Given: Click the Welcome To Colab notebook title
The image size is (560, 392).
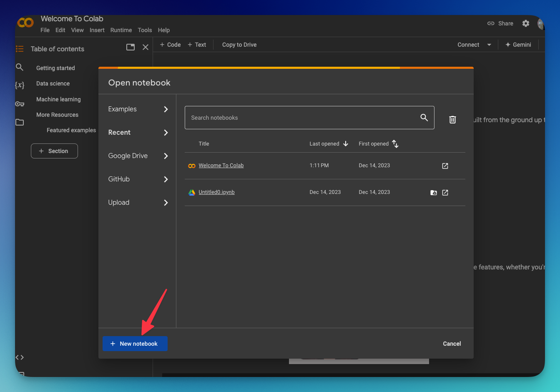Looking at the screenshot, I should pos(221,166).
